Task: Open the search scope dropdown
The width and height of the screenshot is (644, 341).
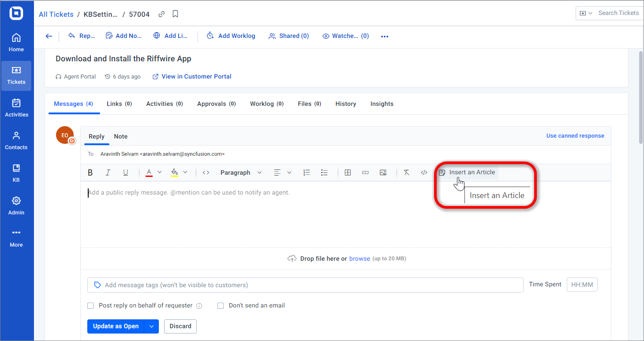Action: [x=586, y=13]
